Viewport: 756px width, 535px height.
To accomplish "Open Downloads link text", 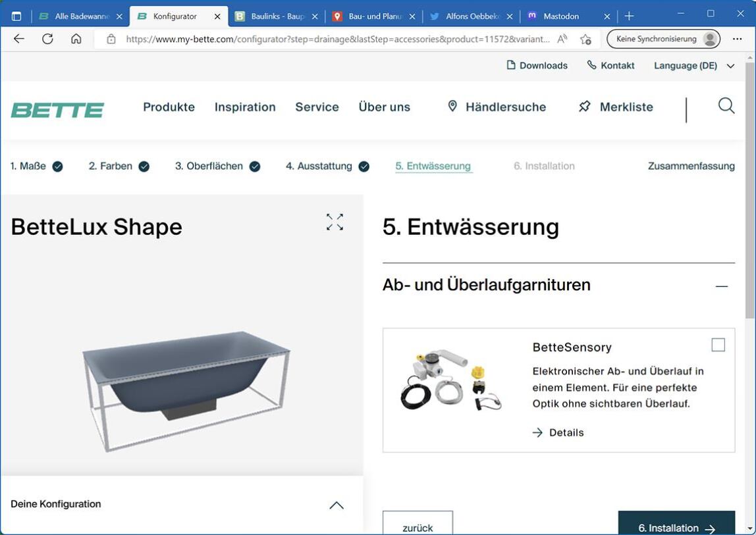I will coord(543,66).
